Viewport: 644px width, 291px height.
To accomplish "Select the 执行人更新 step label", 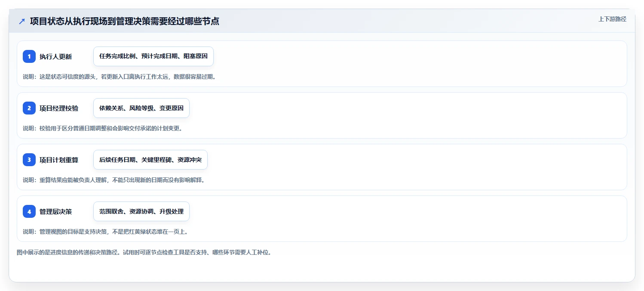I will [56, 57].
